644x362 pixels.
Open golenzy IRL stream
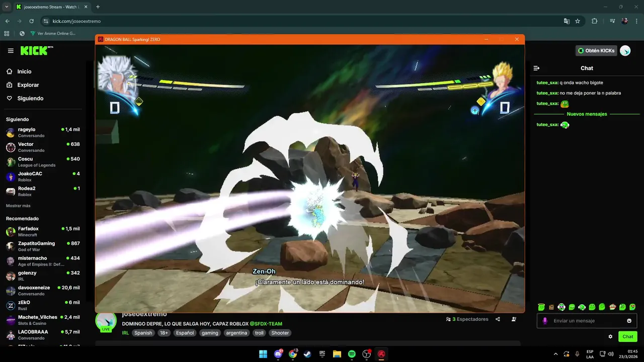click(43, 276)
